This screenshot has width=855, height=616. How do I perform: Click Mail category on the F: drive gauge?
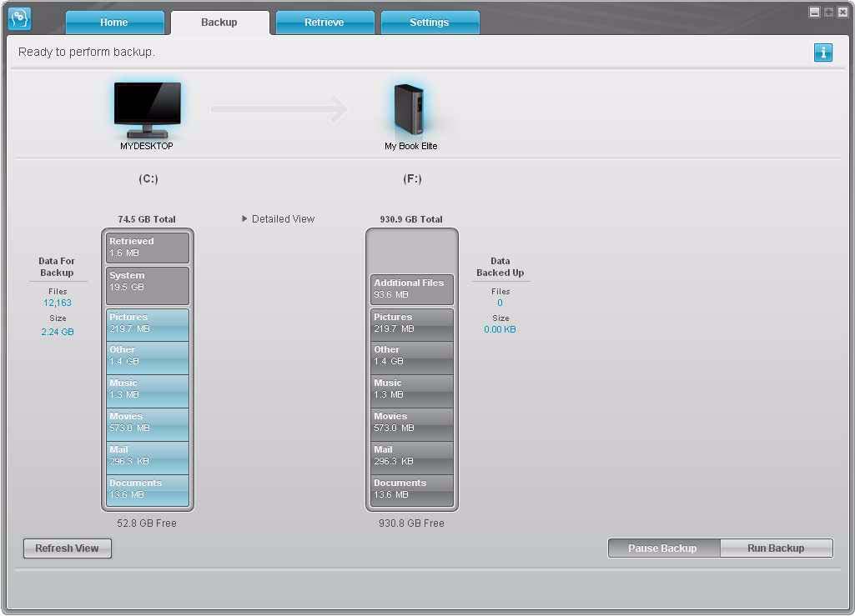[x=412, y=458]
